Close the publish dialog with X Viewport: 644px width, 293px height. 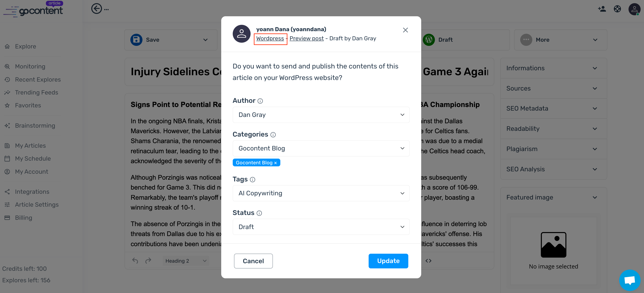click(405, 30)
